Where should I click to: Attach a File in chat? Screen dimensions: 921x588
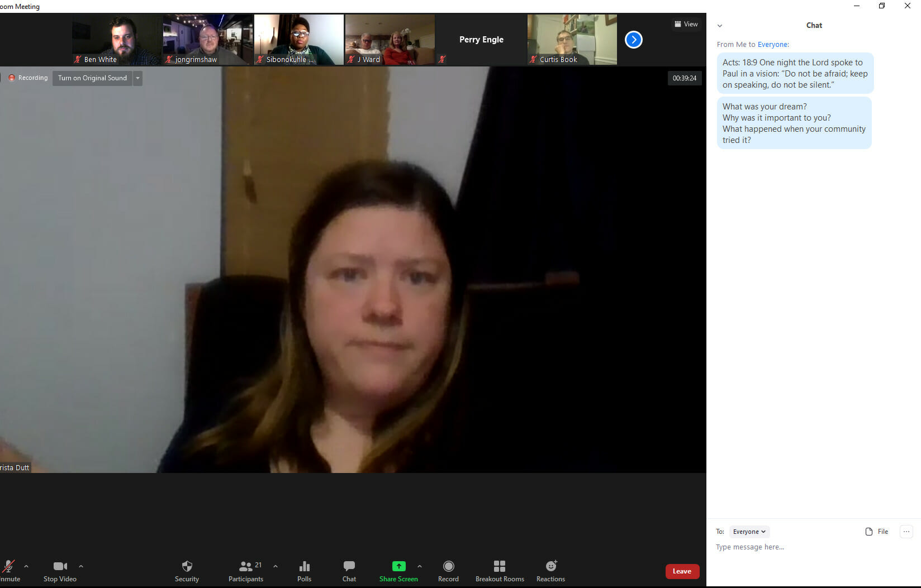(x=876, y=532)
